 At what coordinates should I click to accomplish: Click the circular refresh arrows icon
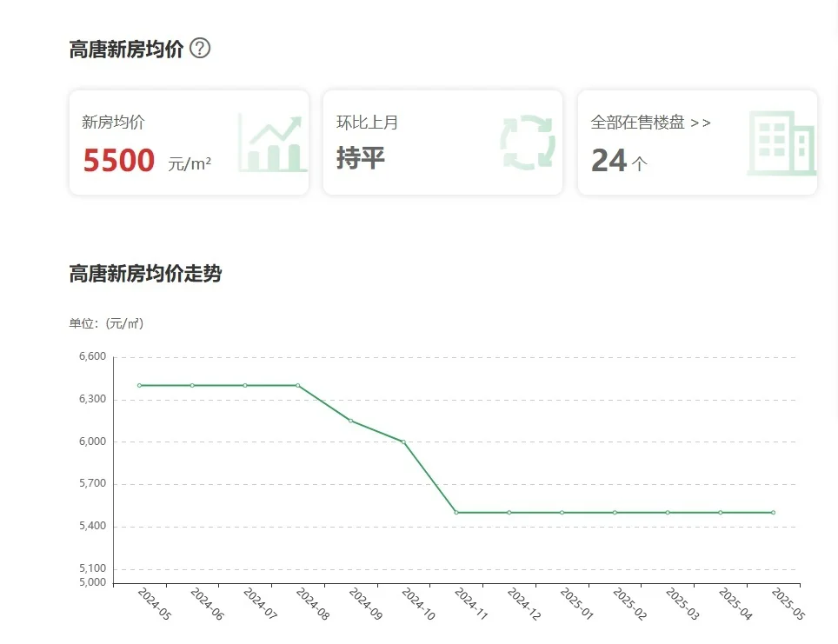point(527,143)
